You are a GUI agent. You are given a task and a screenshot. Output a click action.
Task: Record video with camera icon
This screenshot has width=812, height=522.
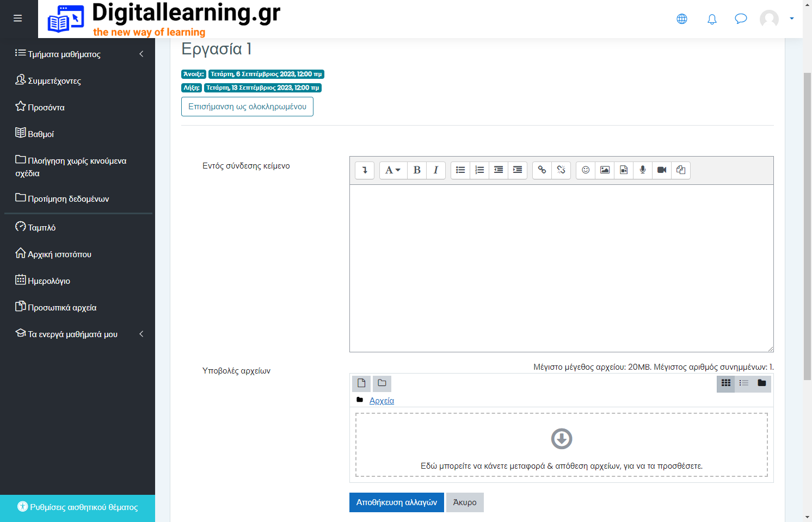point(662,170)
